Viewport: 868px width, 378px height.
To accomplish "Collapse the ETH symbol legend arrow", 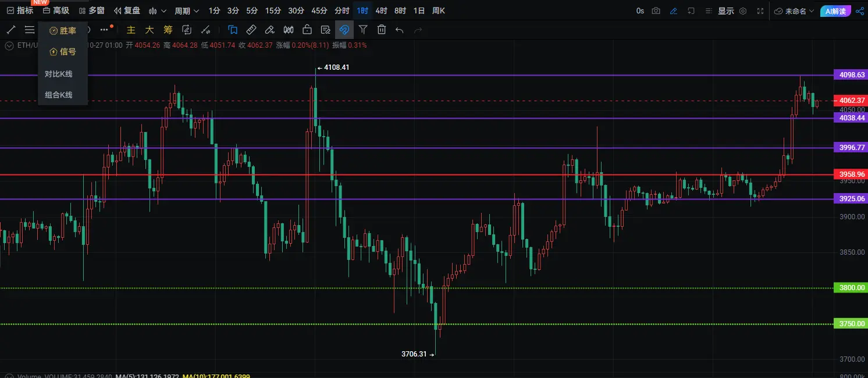I will [9, 45].
